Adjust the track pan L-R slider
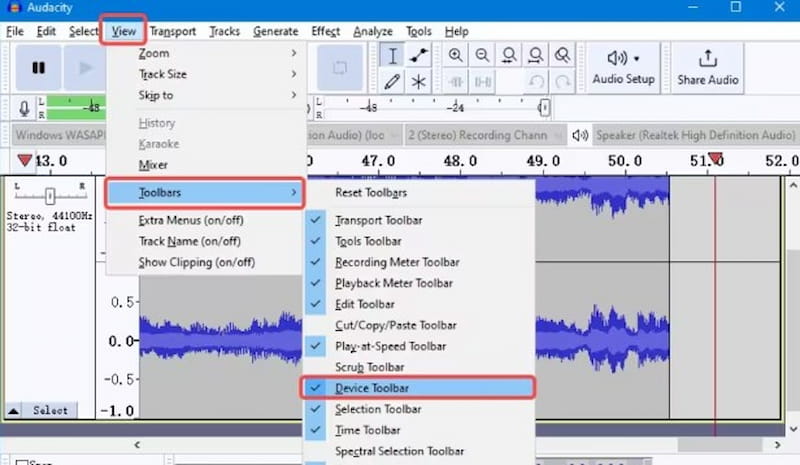The width and height of the screenshot is (800, 465). coord(49,195)
